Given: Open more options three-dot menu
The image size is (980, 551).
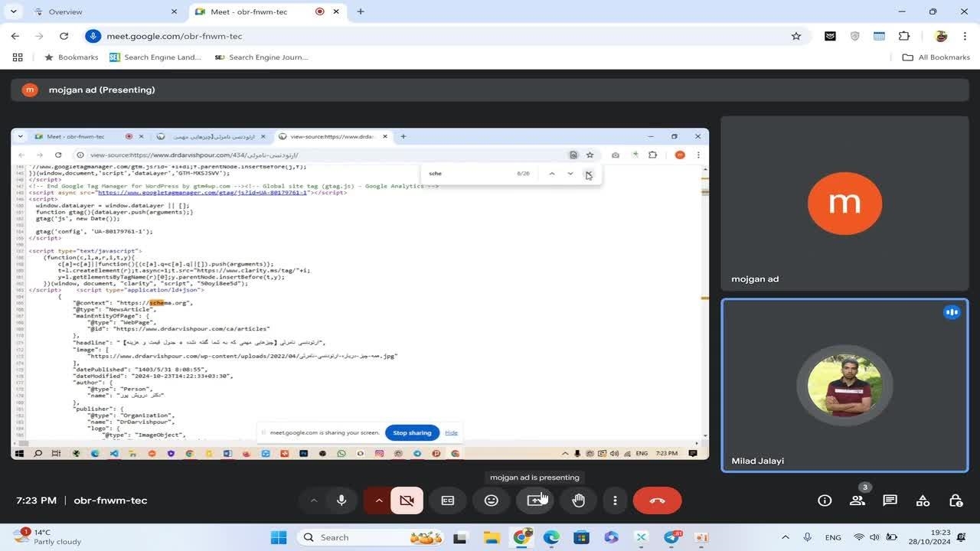Looking at the screenshot, I should [615, 500].
